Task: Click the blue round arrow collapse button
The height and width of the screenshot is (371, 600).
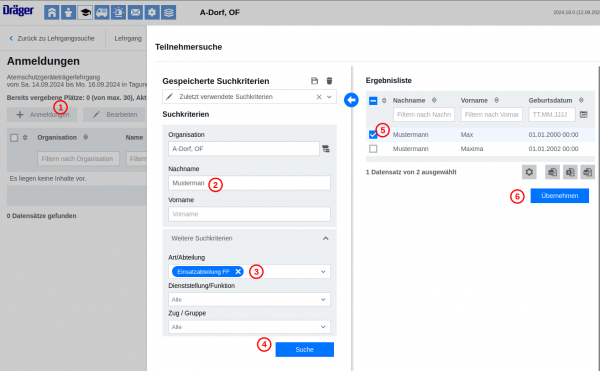Action: coord(351,100)
